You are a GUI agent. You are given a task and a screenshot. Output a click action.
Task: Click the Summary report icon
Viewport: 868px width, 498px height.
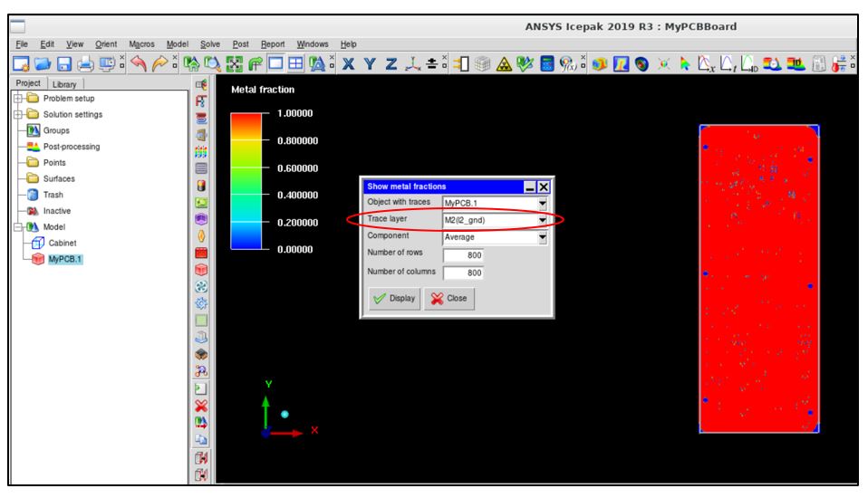819,63
